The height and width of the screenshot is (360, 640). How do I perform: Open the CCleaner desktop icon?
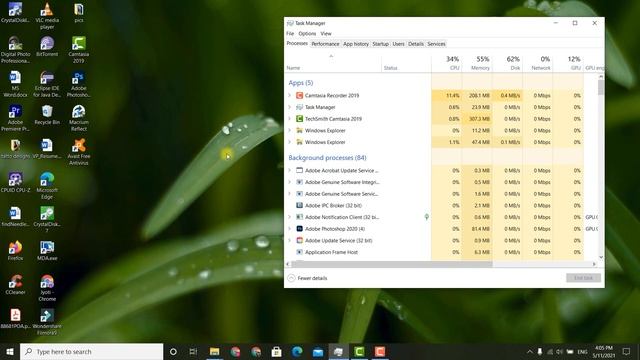coord(15,284)
